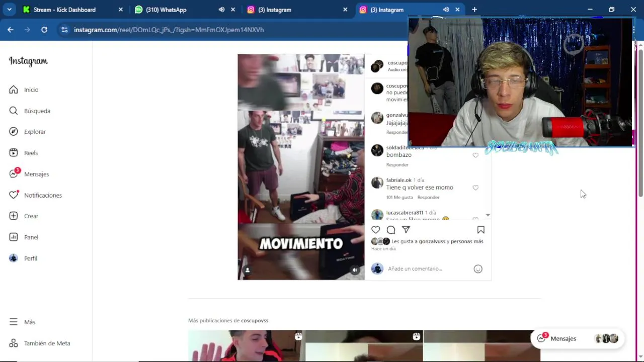The width and height of the screenshot is (644, 362).
Task: Play or pause the reel video
Action: [301, 167]
